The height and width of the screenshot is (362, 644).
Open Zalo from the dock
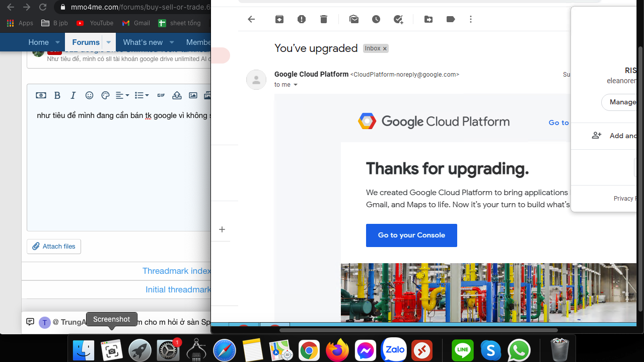pyautogui.click(x=393, y=350)
